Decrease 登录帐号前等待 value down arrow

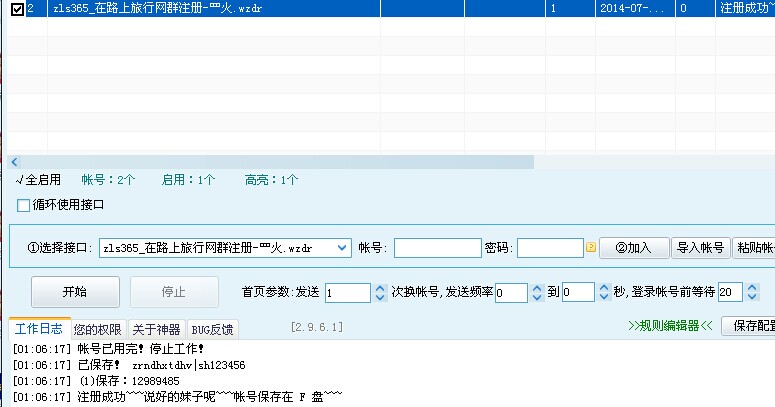point(752,297)
